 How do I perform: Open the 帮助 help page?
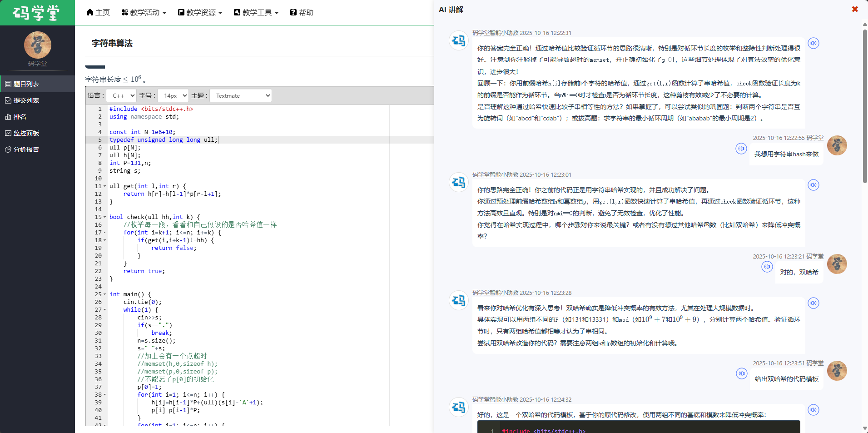pyautogui.click(x=302, y=13)
